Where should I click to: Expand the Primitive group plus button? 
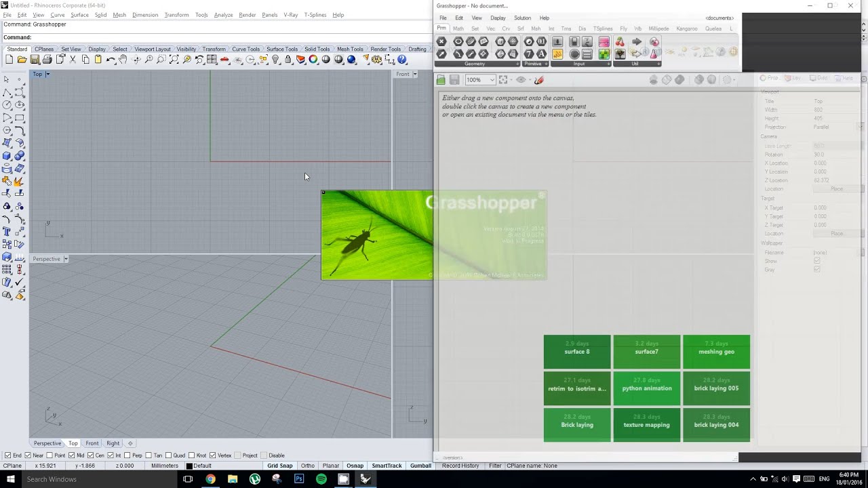[x=547, y=64]
